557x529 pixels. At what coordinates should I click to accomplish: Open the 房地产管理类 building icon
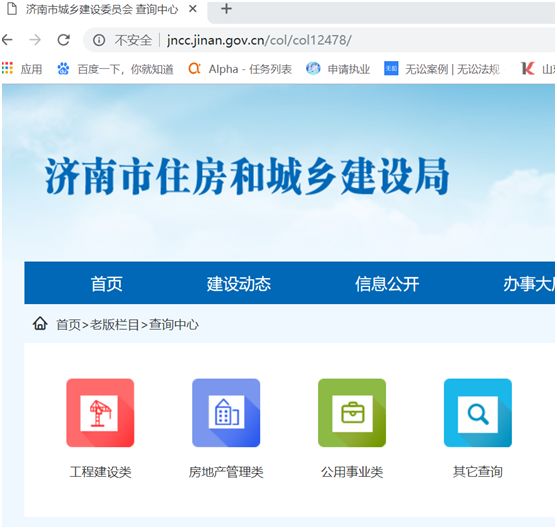pyautogui.click(x=226, y=413)
